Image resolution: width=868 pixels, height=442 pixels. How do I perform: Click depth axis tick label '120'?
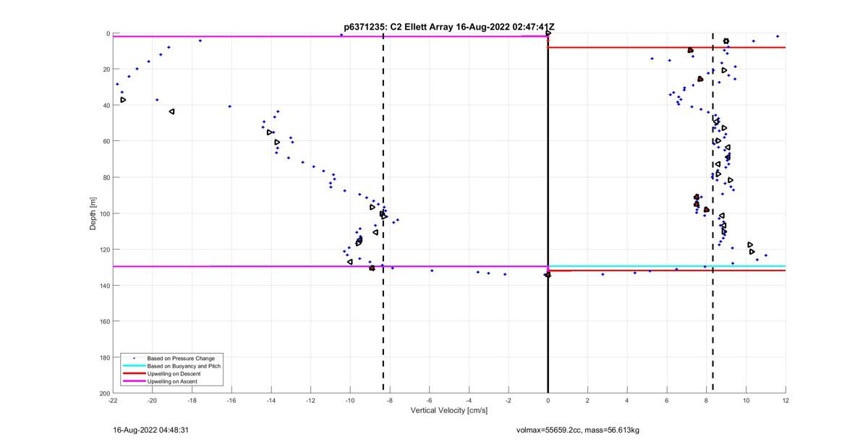click(x=103, y=249)
